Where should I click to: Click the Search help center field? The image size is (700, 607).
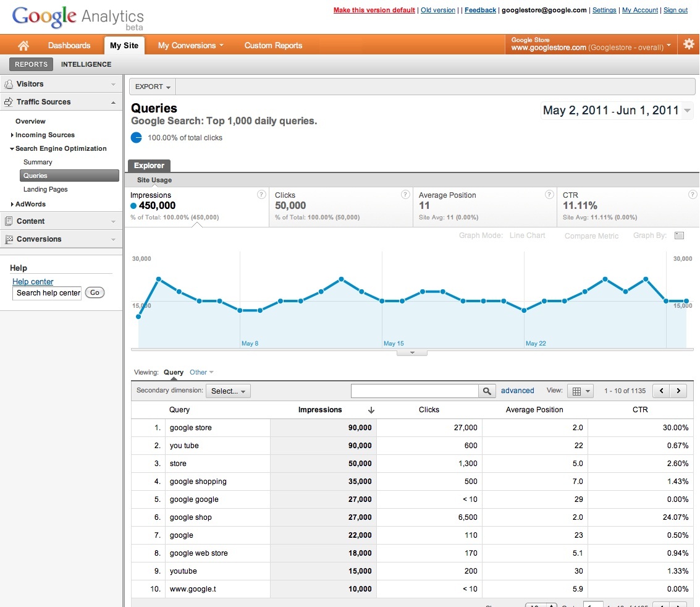[x=47, y=293]
